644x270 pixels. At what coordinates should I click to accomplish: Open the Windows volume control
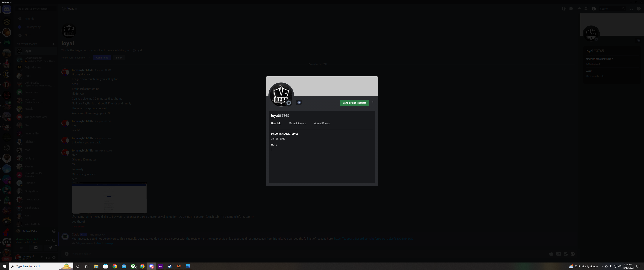click(620, 266)
